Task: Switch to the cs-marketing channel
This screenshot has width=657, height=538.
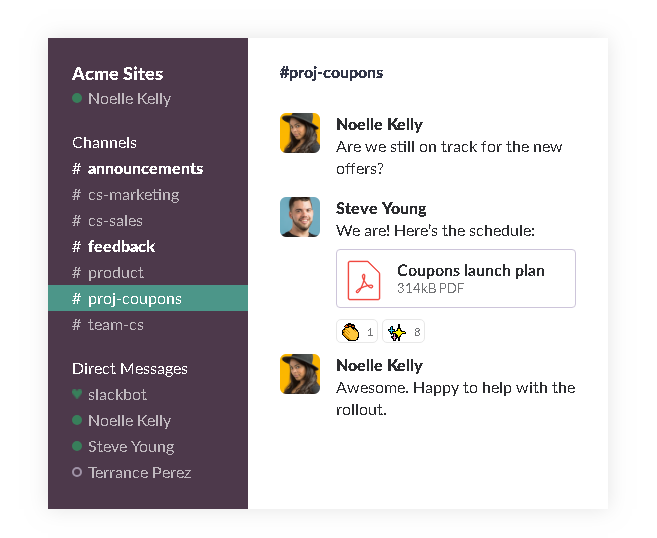Action: coord(133,195)
